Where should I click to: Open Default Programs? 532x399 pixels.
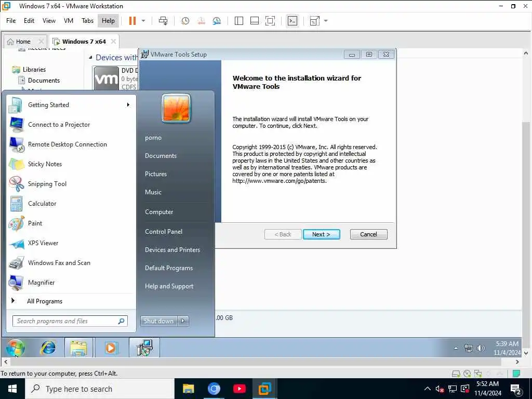point(169,268)
